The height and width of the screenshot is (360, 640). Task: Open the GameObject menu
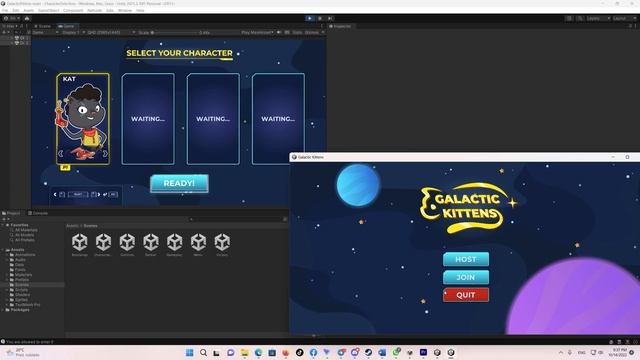tap(49, 10)
